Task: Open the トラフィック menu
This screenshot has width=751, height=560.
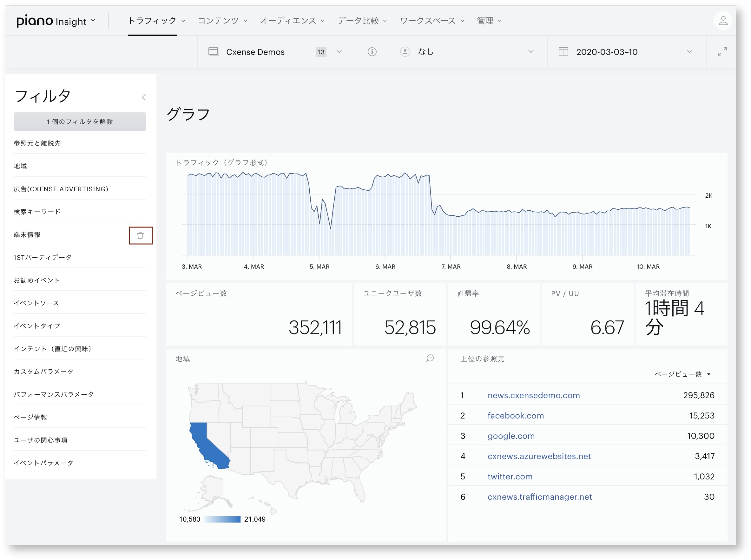Action: (x=156, y=21)
